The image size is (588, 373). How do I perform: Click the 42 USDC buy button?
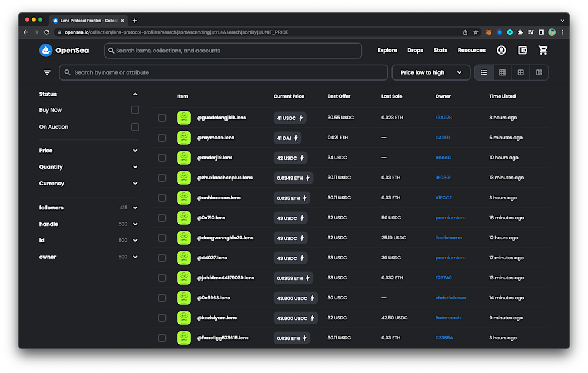[x=290, y=158]
